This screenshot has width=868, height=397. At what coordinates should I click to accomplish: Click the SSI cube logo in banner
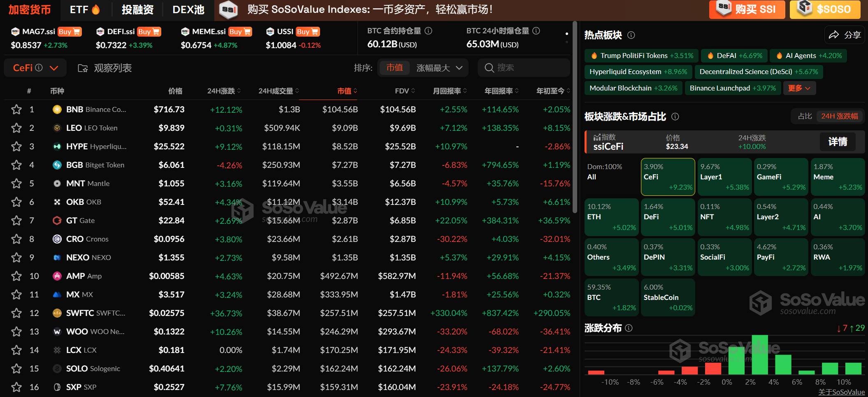click(x=229, y=9)
